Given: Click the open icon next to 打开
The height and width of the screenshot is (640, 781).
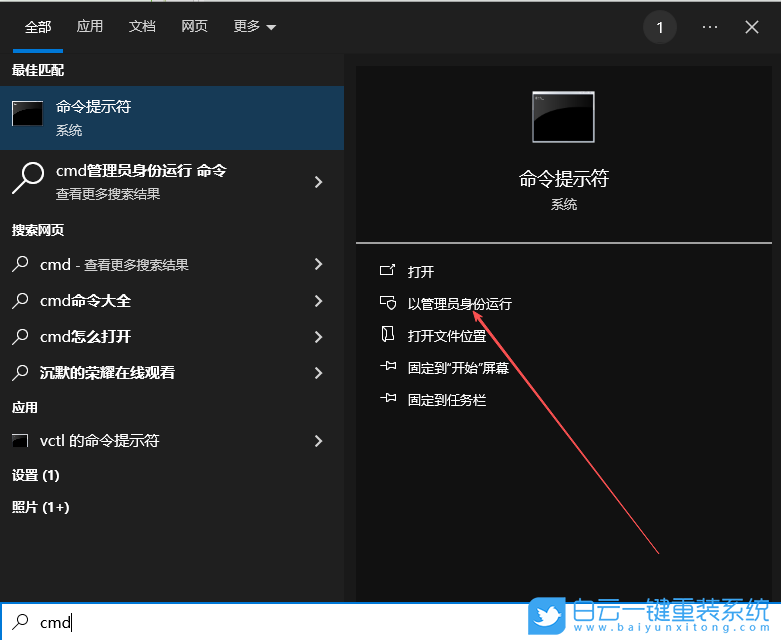Looking at the screenshot, I should point(388,270).
